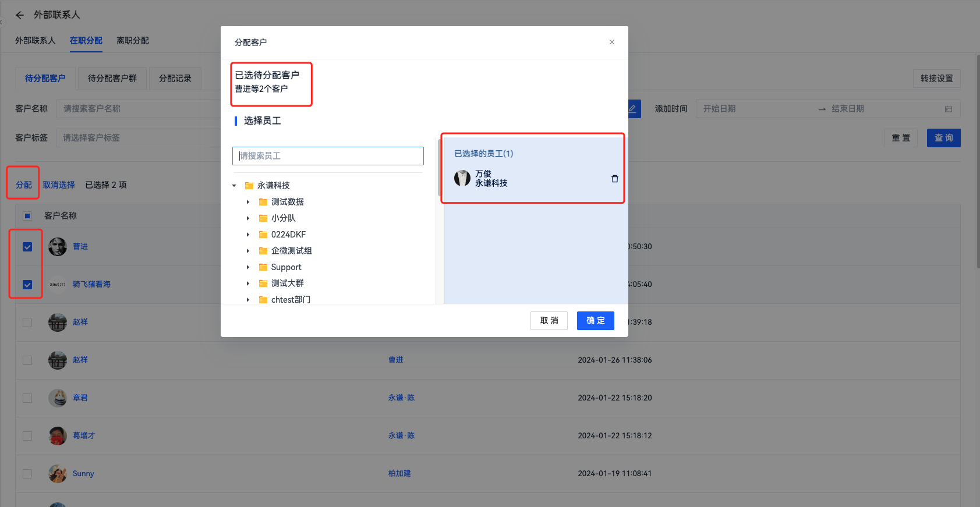Click the 小分队 folder icon
The image size is (980, 507).
coord(263,218)
